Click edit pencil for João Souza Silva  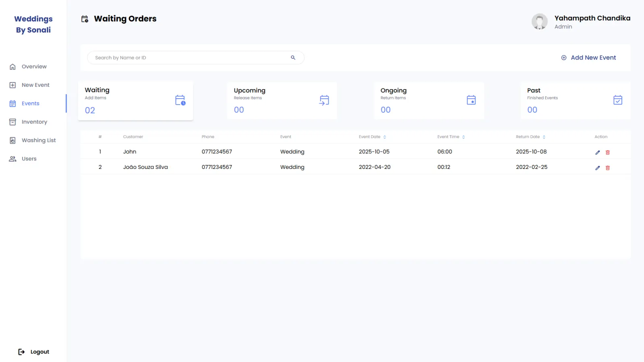(597, 168)
